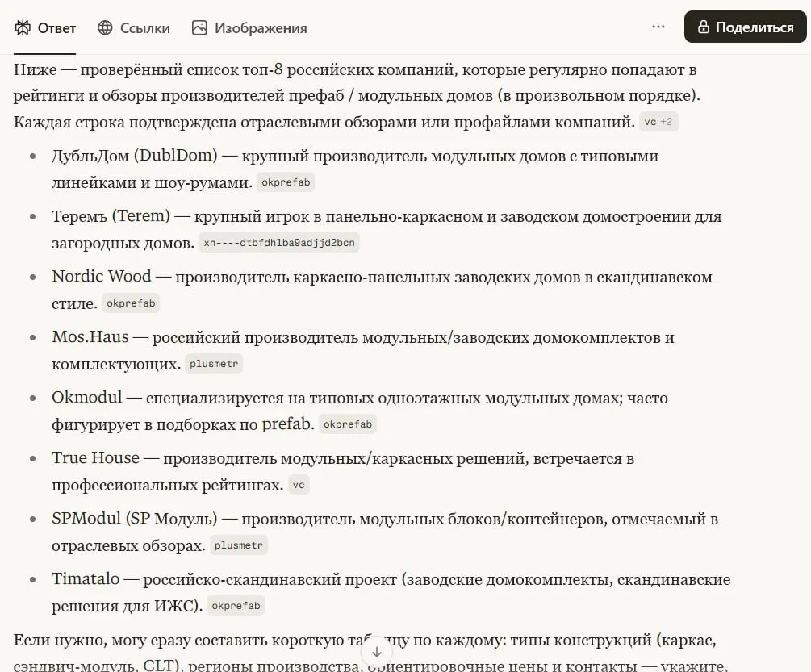This screenshot has height=672, width=811.
Task: Click the picture icon for Изображения
Action: pos(199,28)
